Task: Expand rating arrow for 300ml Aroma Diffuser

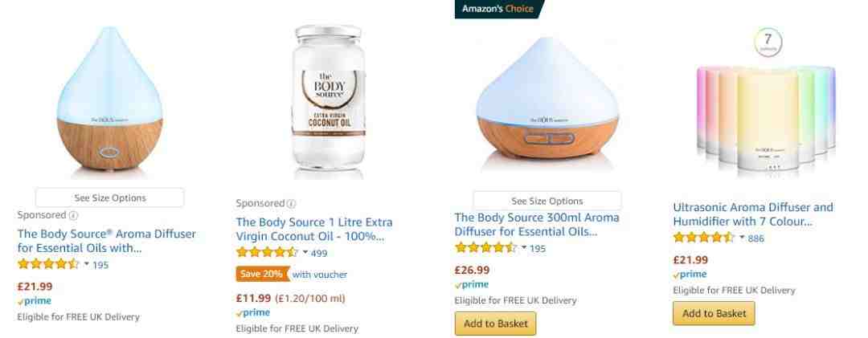Action: click(524, 248)
